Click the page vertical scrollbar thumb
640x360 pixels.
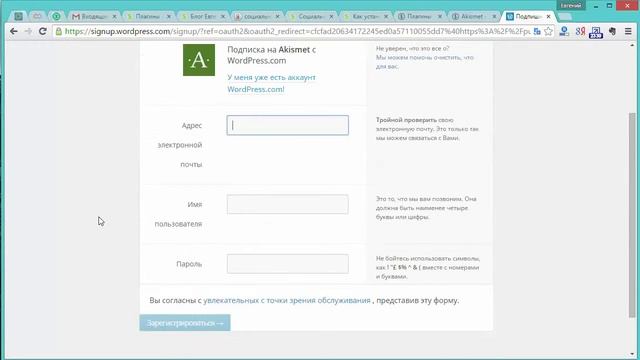pyautogui.click(x=632, y=214)
